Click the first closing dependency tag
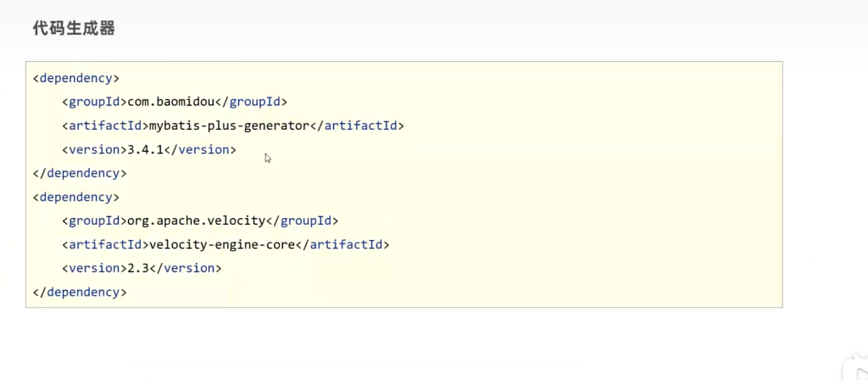Viewport: 868px width, 380px height. 79,173
